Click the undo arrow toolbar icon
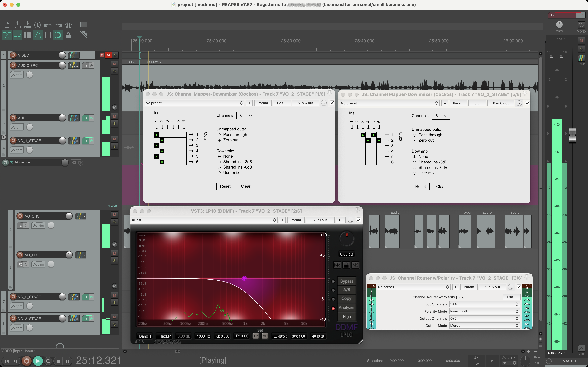Image resolution: width=588 pixels, height=367 pixels. [x=48, y=25]
